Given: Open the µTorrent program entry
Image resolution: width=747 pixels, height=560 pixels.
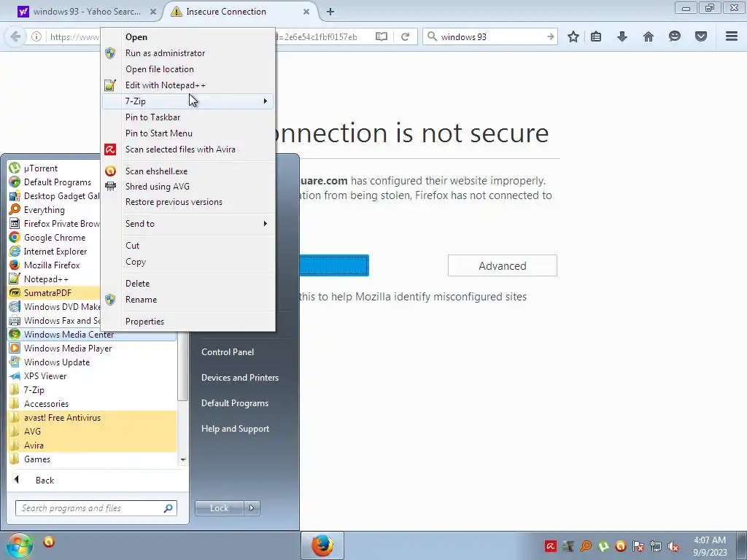Looking at the screenshot, I should (x=91, y=168).
